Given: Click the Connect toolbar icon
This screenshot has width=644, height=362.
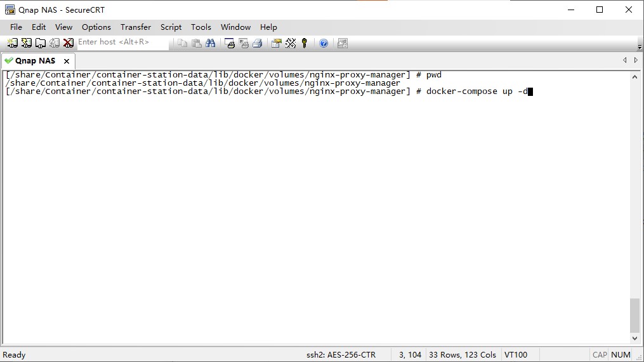Looking at the screenshot, I should [13, 43].
